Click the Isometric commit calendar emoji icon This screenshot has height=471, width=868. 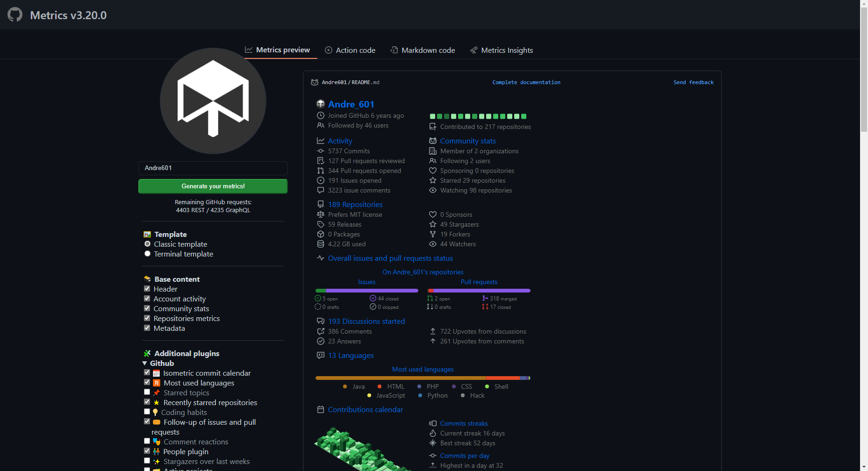(x=157, y=373)
